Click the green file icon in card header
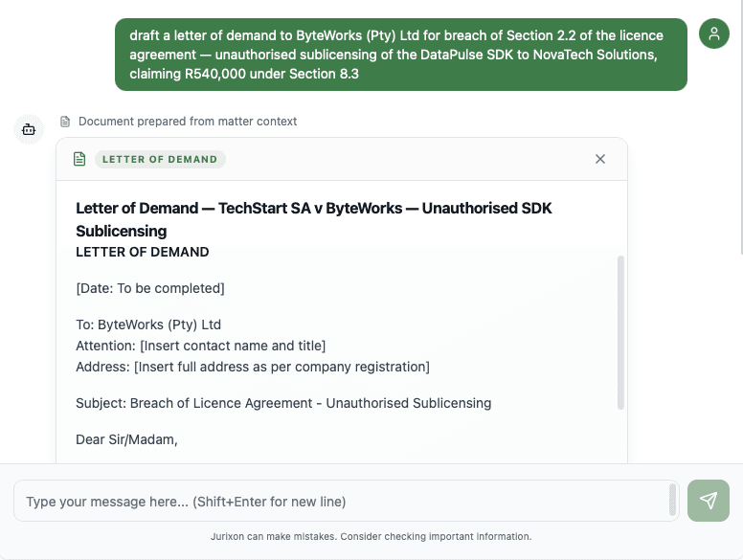Screen dimensions: 743x560 click(x=79, y=159)
